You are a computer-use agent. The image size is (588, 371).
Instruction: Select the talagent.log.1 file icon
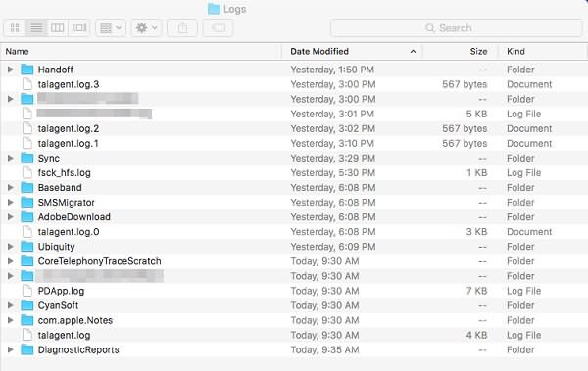27,143
